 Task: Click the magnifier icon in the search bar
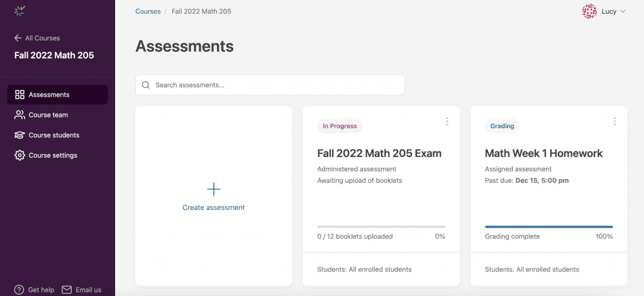point(146,85)
